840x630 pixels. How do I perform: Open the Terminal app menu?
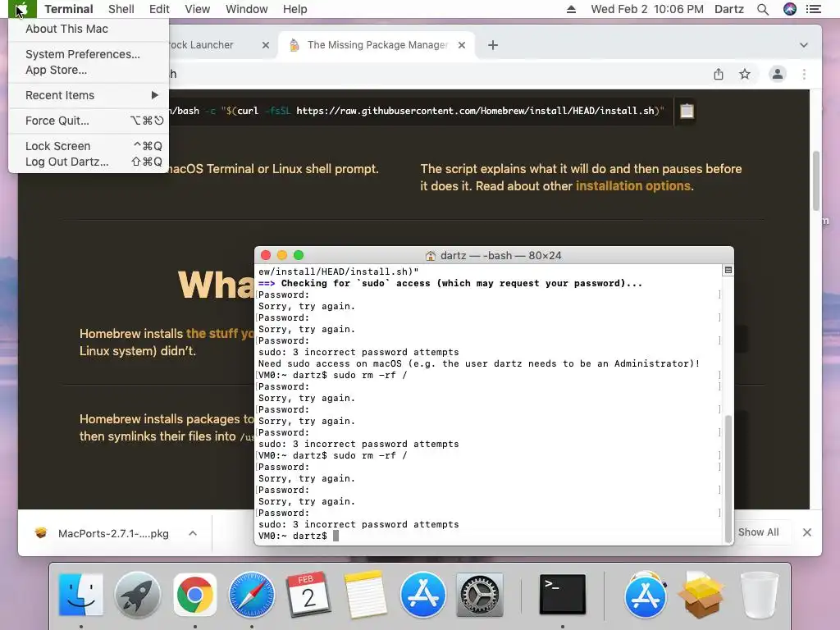pos(69,9)
